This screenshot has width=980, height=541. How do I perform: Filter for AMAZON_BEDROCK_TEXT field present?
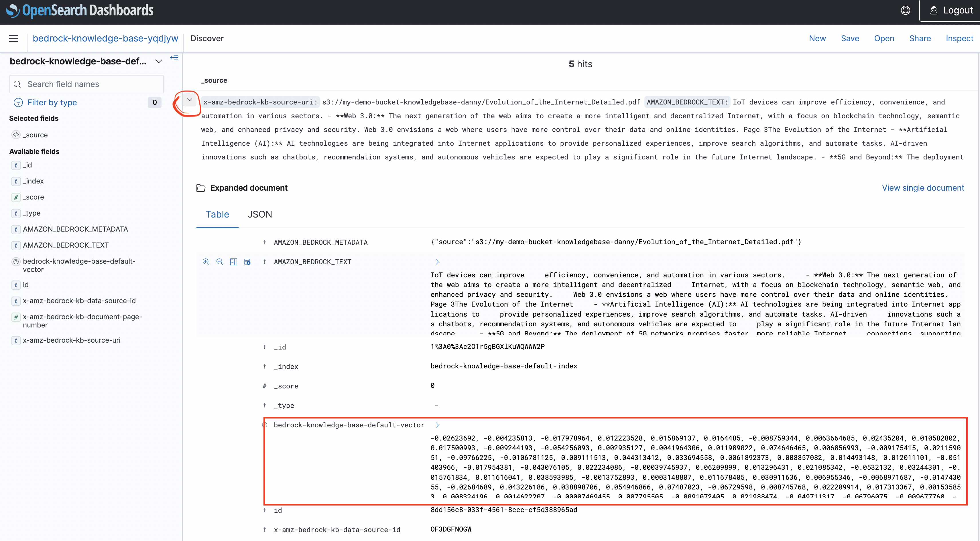[x=247, y=262]
